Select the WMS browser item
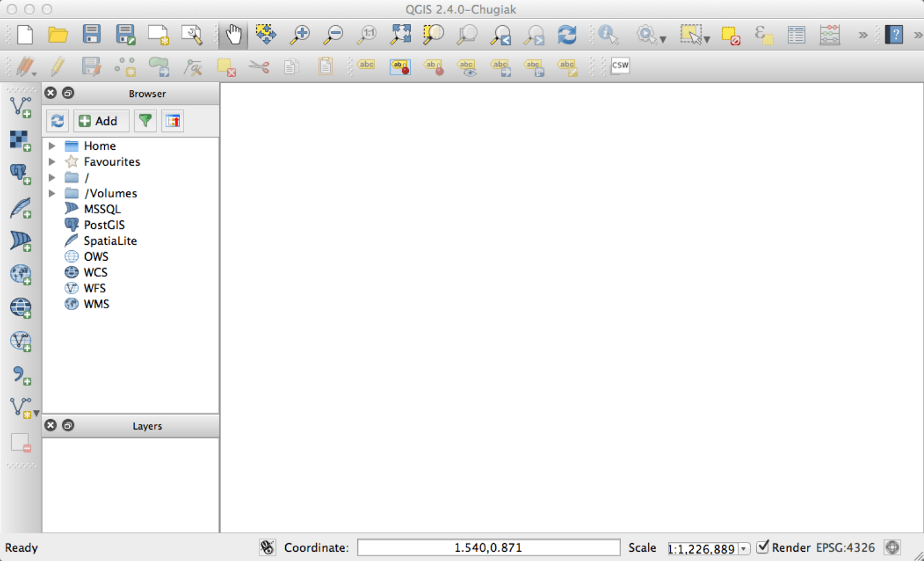Screen dimensions: 924x561 point(96,304)
